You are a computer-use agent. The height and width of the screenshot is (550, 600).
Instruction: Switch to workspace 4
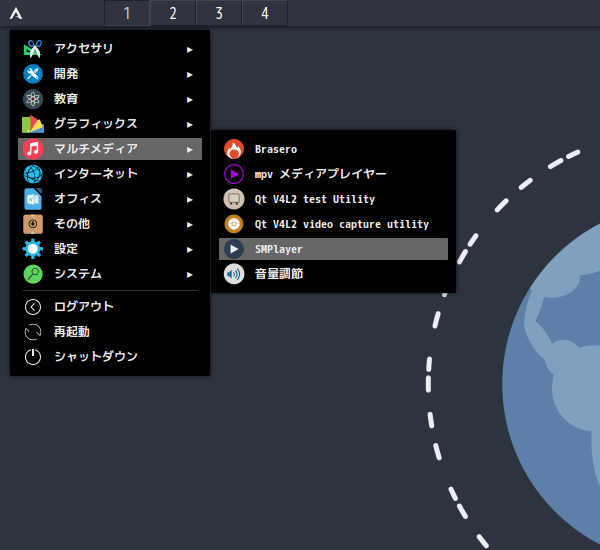(265, 13)
